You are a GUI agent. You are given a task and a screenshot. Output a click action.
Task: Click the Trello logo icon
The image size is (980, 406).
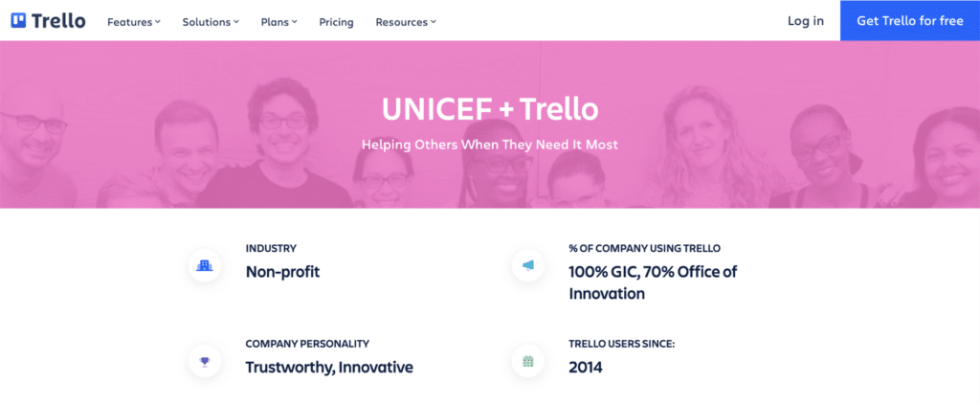[x=18, y=21]
